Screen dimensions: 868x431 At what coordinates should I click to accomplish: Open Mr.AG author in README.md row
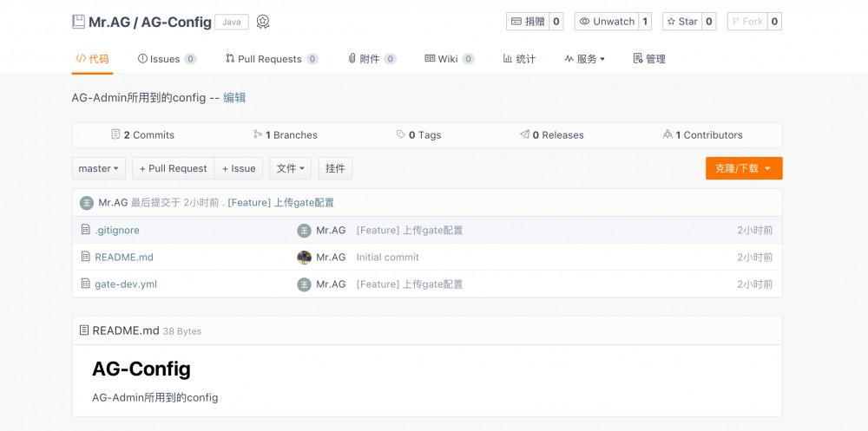[x=331, y=258]
